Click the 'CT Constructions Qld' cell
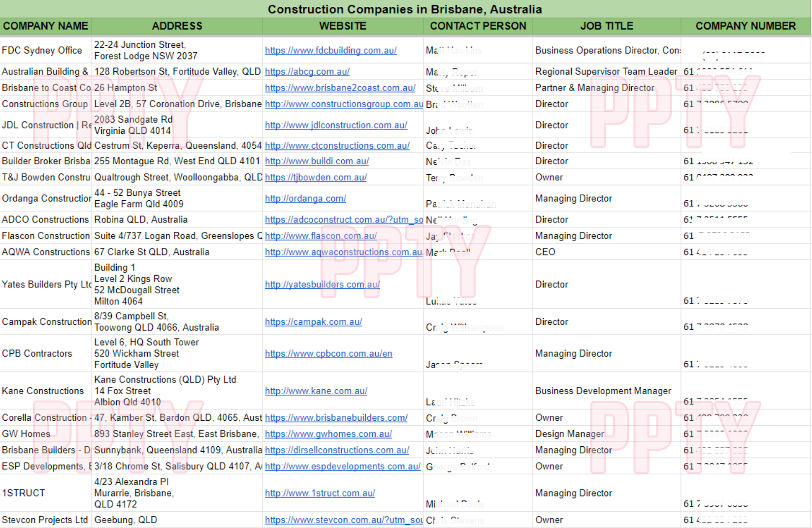Image resolution: width=812 pixels, height=528 pixels. [46, 146]
